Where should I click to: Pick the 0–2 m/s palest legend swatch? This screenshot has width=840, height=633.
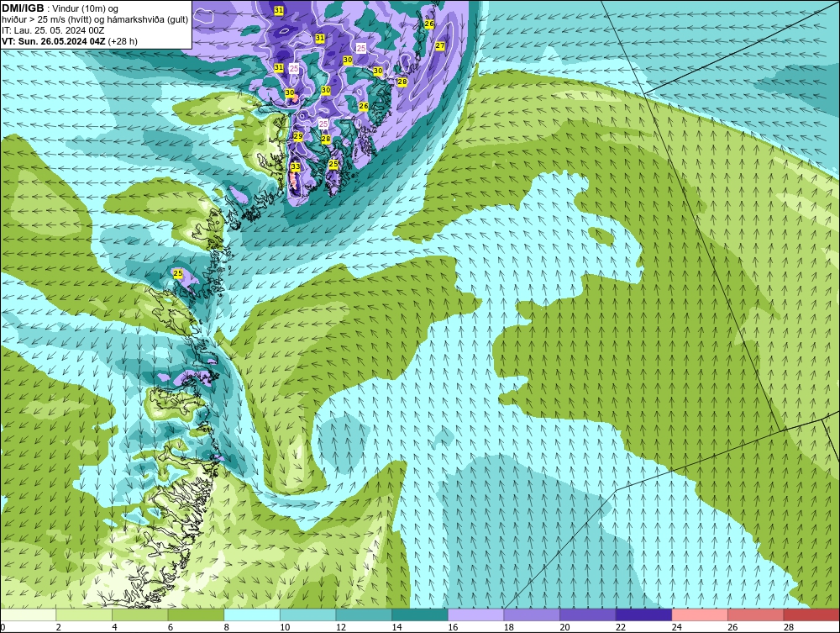pyautogui.click(x=28, y=615)
